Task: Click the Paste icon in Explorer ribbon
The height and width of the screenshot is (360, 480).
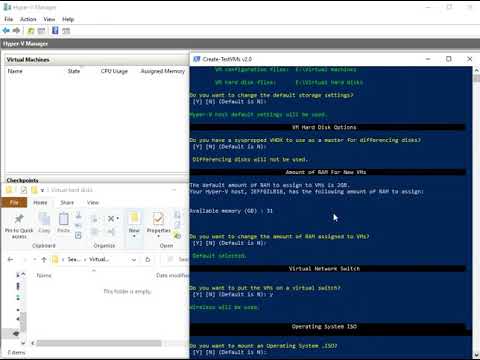Action: point(63,219)
